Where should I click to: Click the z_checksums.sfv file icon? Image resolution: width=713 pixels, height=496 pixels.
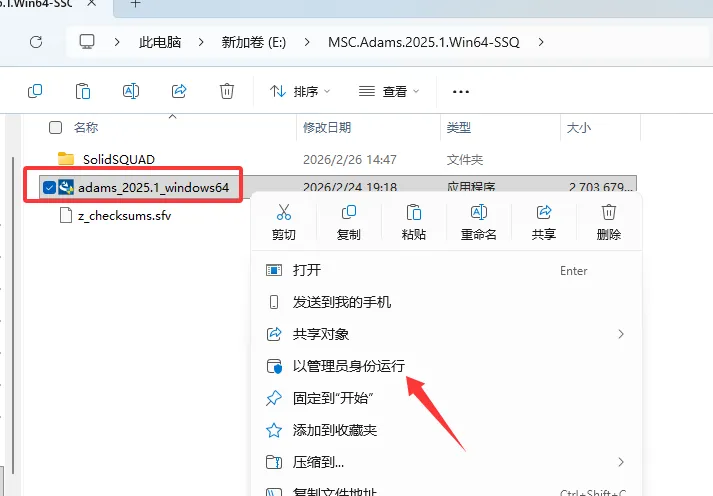point(66,215)
